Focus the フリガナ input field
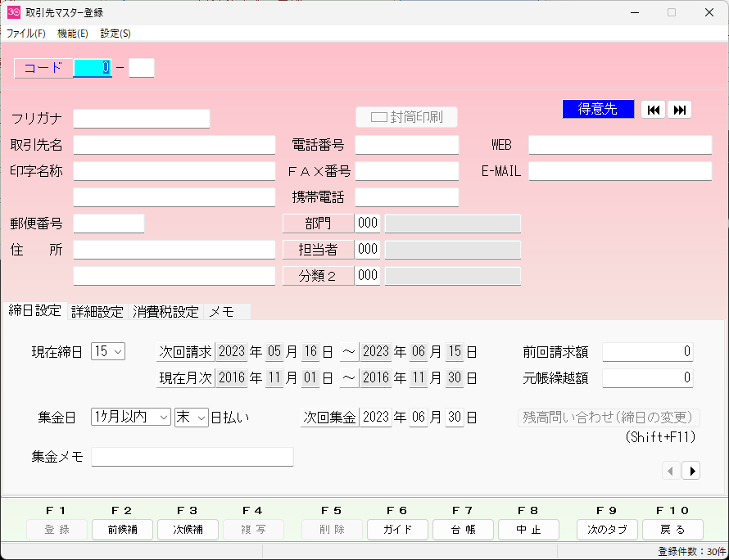Image resolution: width=729 pixels, height=560 pixels. pyautogui.click(x=142, y=119)
